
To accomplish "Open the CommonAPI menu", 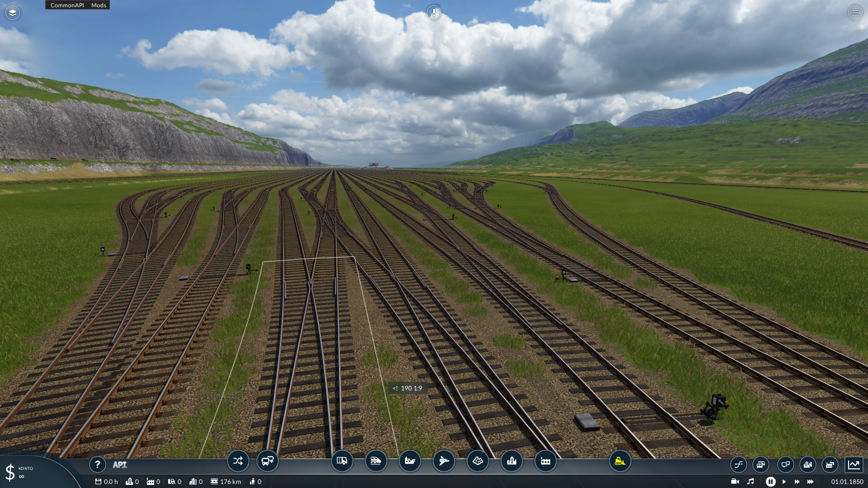I will (x=67, y=5).
